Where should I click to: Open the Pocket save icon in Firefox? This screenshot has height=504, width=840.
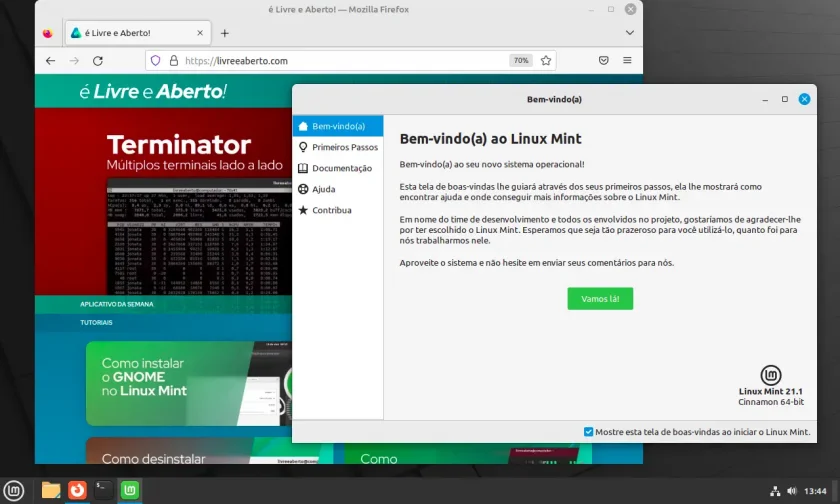pyautogui.click(x=603, y=61)
